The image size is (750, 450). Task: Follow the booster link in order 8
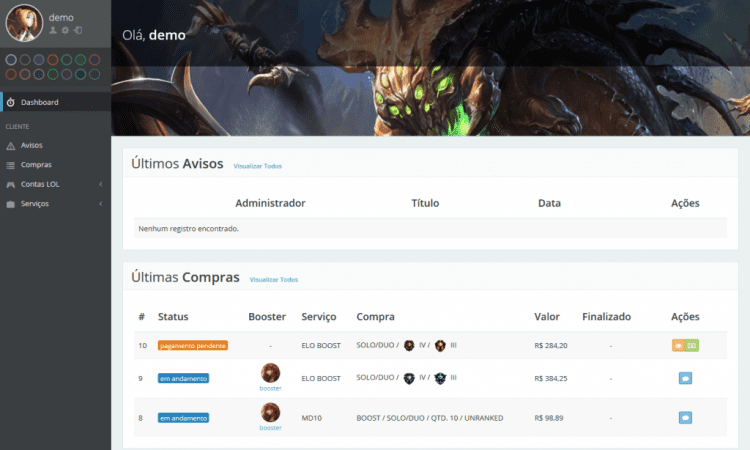pos(270,428)
